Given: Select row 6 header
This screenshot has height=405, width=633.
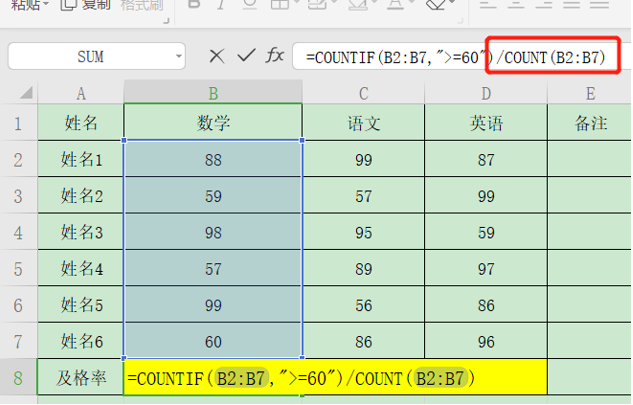Looking at the screenshot, I should point(19,304).
